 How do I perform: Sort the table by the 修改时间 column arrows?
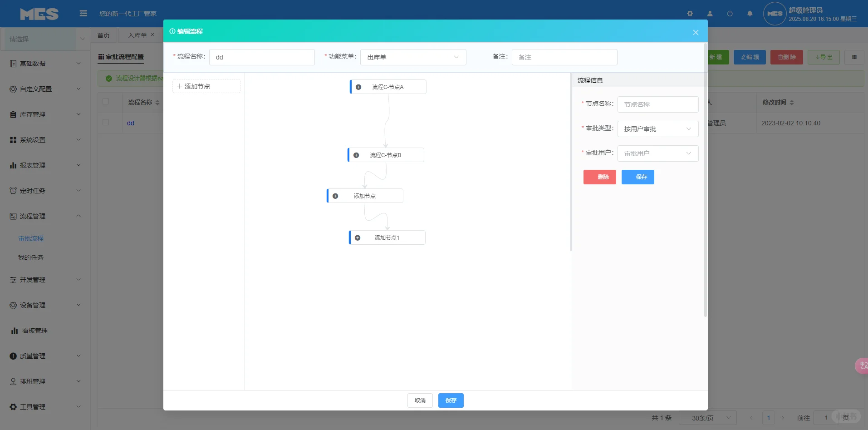point(792,103)
